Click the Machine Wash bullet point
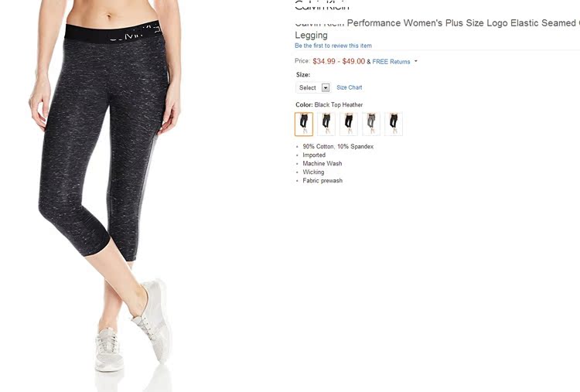The height and width of the screenshot is (392, 580). pos(322,163)
